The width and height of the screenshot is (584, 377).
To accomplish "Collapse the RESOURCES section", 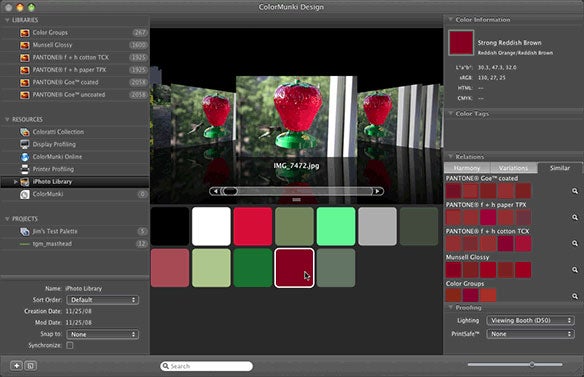I will [x=7, y=120].
